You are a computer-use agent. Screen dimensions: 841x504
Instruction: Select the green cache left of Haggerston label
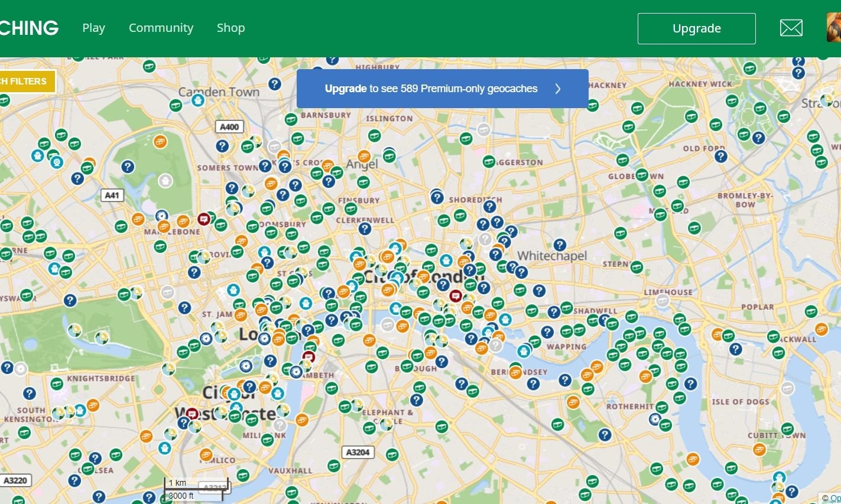coord(489,161)
